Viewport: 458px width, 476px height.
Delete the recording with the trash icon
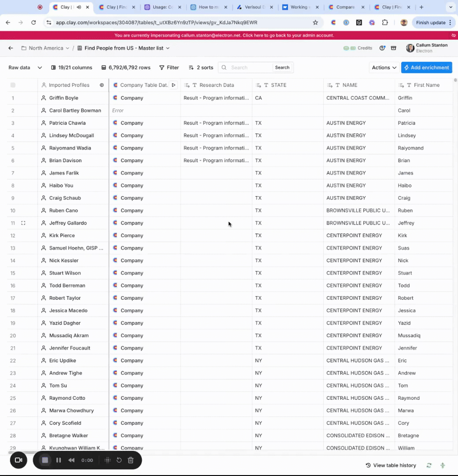(x=131, y=460)
